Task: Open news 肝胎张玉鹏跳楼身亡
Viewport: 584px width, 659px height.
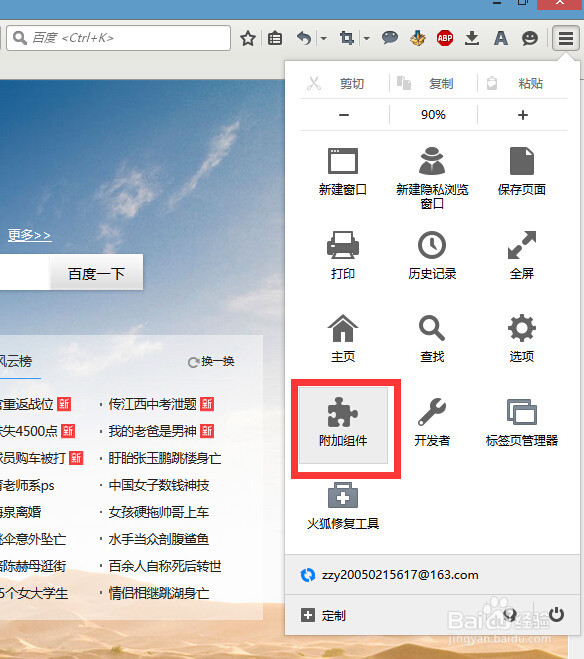Action: coord(165,458)
